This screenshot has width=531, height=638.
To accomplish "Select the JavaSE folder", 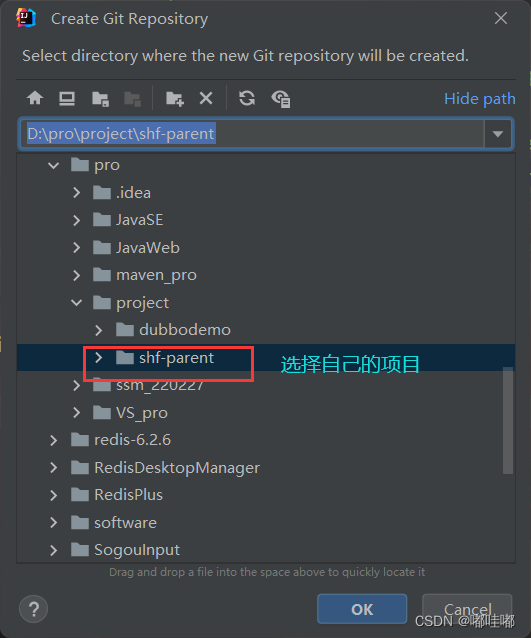I will [x=140, y=220].
